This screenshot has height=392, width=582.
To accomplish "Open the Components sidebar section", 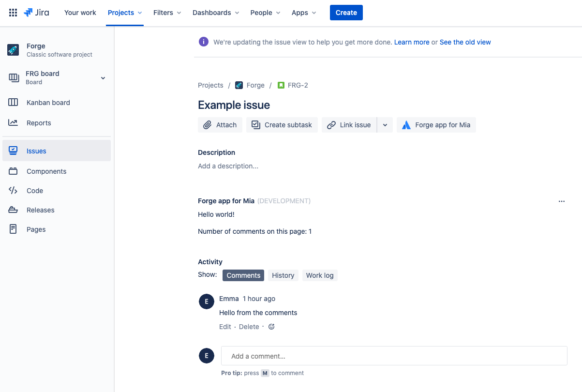I will pos(46,171).
